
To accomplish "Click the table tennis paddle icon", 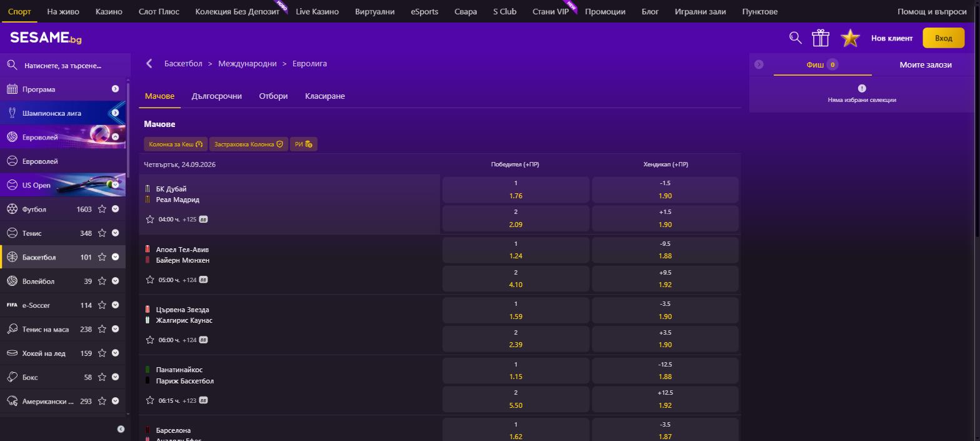I will [12, 329].
